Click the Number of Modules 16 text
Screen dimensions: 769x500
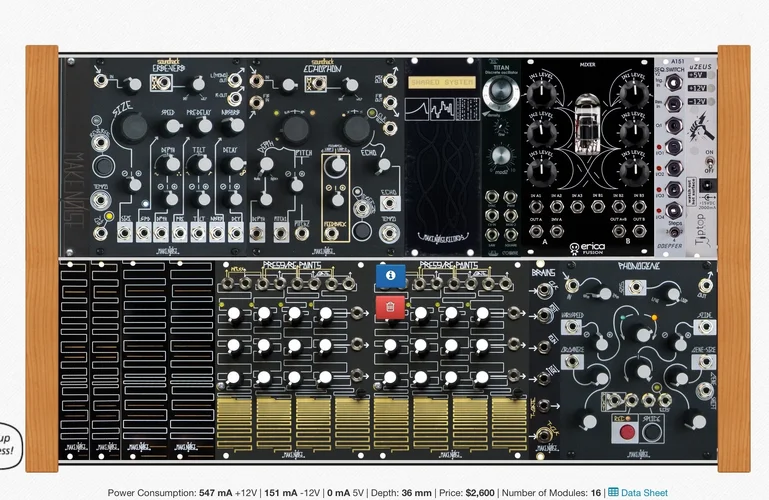click(x=551, y=493)
